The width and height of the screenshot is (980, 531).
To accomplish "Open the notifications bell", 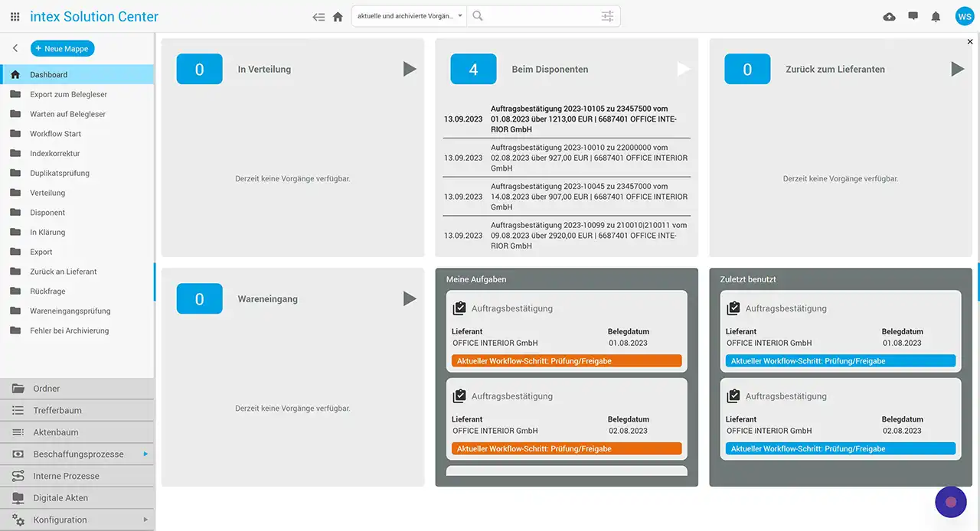I will (936, 17).
